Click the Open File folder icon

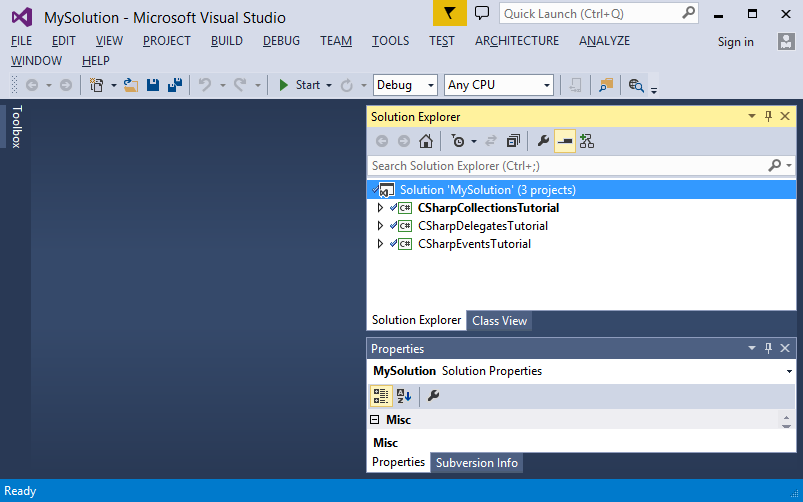(x=131, y=85)
